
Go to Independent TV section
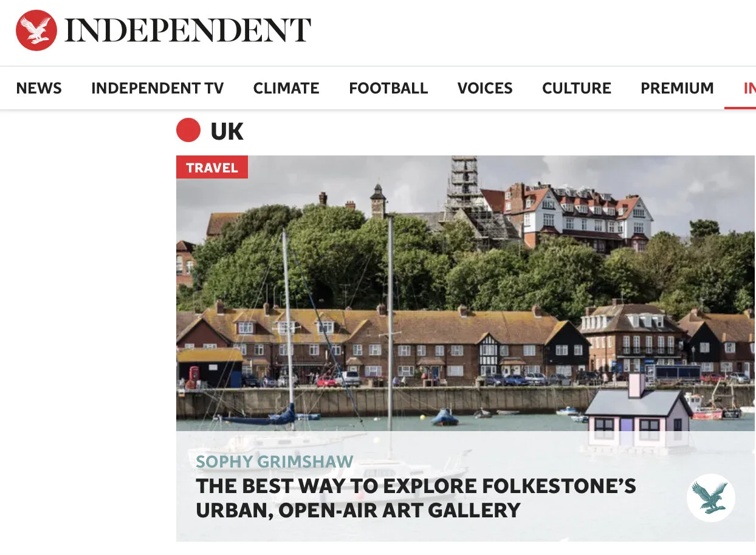[157, 89]
